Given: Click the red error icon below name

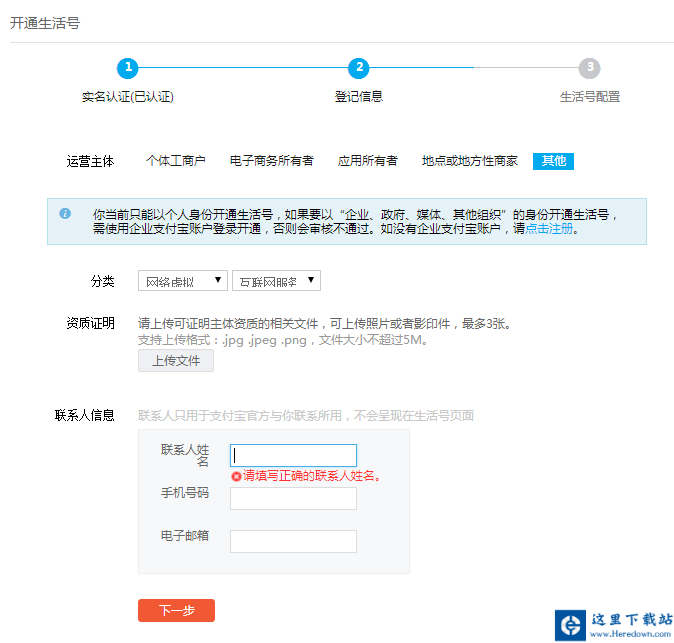Looking at the screenshot, I should pyautogui.click(x=236, y=476).
